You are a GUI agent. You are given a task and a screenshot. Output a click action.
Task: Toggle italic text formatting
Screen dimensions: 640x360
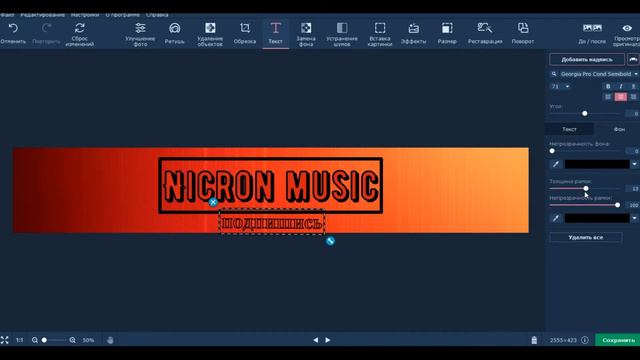pos(621,87)
